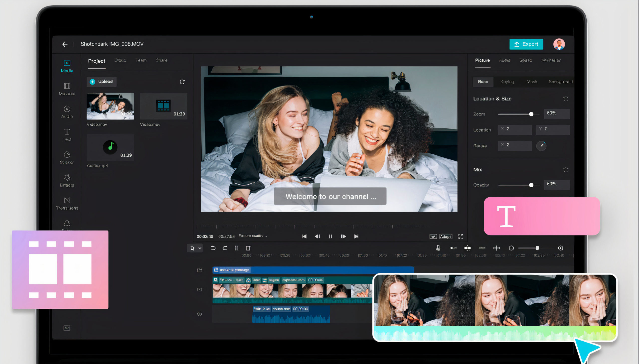The image size is (639, 364).
Task: Open the waveform scope icon
Action: click(x=433, y=237)
